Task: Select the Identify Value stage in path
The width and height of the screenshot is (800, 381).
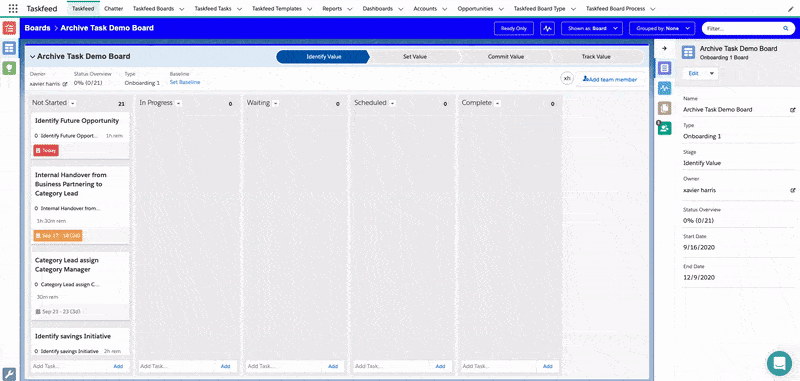Action: point(323,57)
